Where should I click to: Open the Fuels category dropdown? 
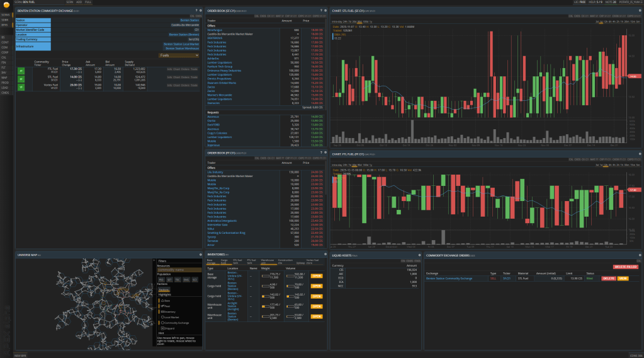[179, 55]
